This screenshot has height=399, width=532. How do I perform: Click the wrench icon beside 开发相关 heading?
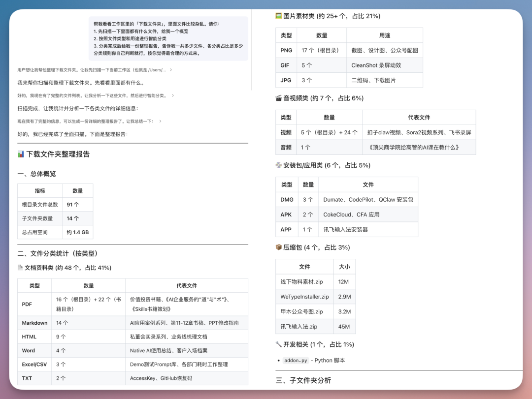(279, 344)
